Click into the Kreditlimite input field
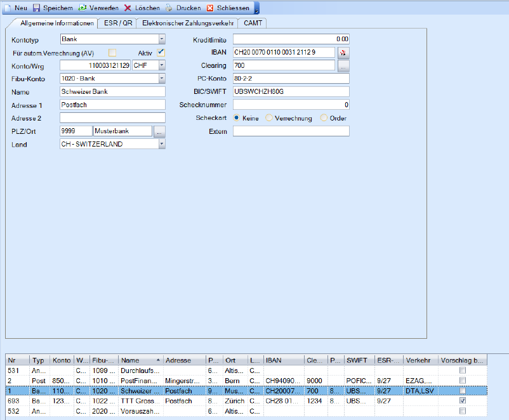509x420 pixels. (291, 39)
